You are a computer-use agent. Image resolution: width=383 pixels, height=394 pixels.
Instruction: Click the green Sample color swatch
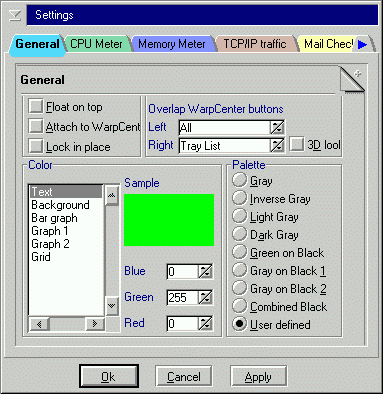(x=169, y=220)
